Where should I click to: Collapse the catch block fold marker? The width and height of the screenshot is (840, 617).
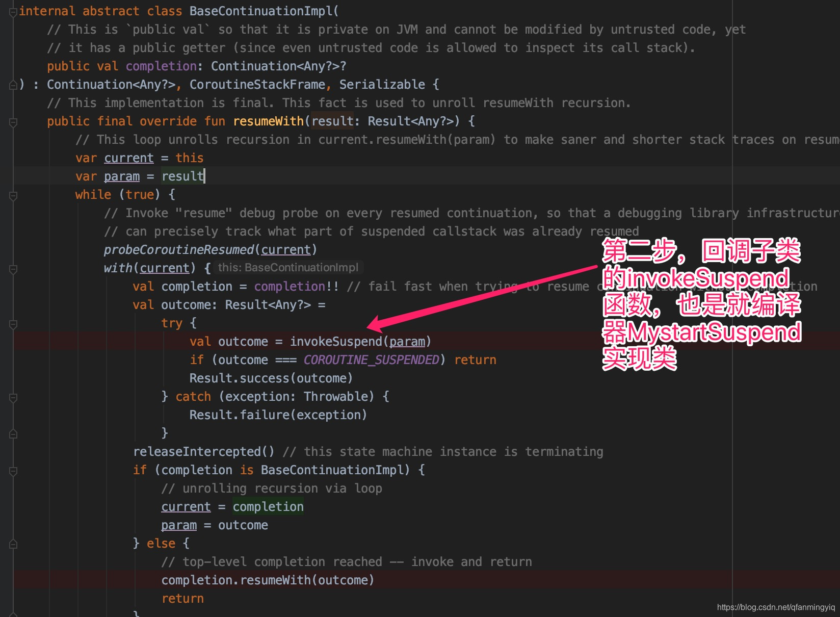13,397
